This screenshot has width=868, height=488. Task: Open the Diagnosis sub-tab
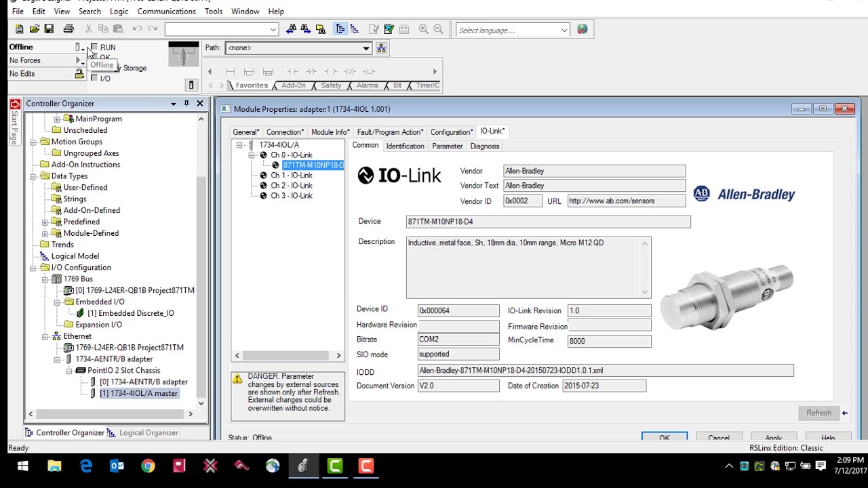(484, 146)
